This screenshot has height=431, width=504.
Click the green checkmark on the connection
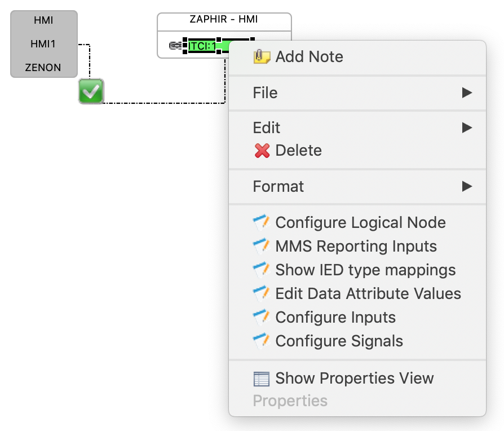(x=91, y=91)
